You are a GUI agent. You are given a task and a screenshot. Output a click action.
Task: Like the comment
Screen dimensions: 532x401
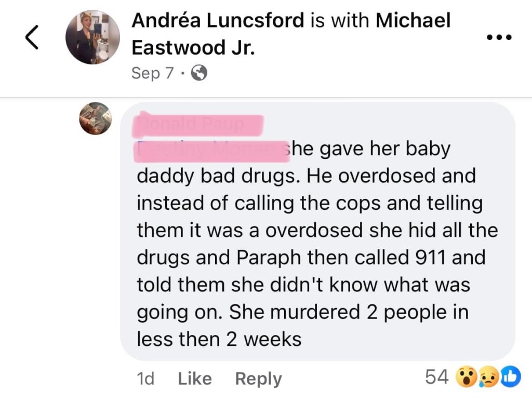195,379
